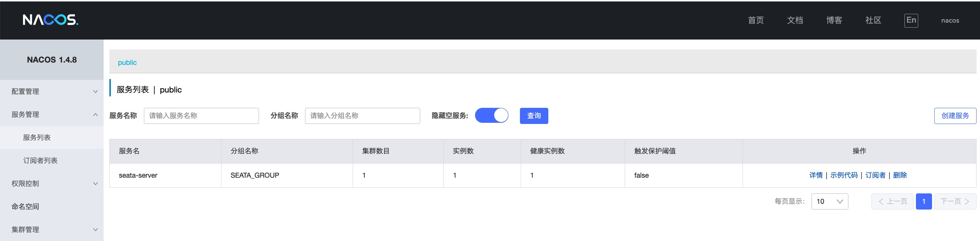
Task: Toggle the 隐藏空服务 switch
Action: coord(492,116)
